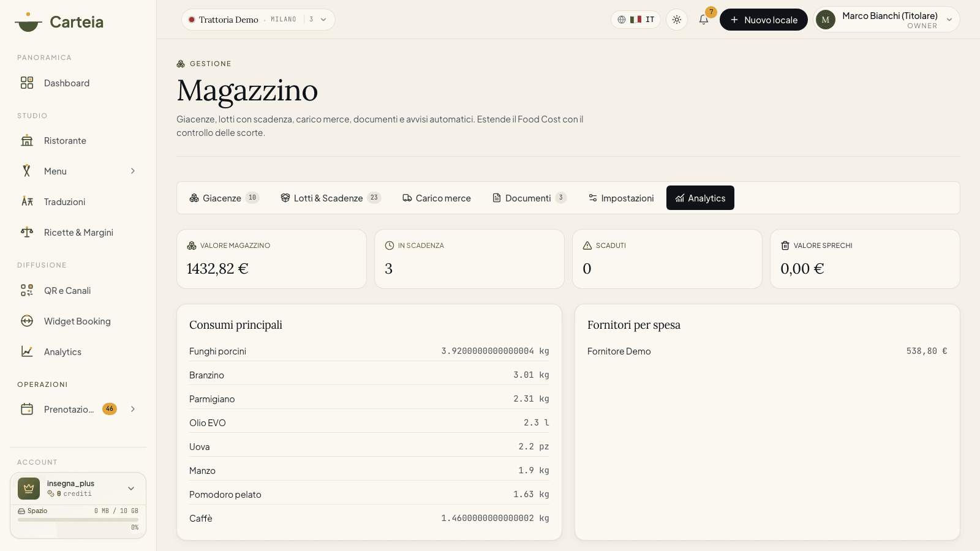Viewport: 980px width, 551px height.
Task: Click Fornitore Demo supplier row
Action: pos(767,351)
